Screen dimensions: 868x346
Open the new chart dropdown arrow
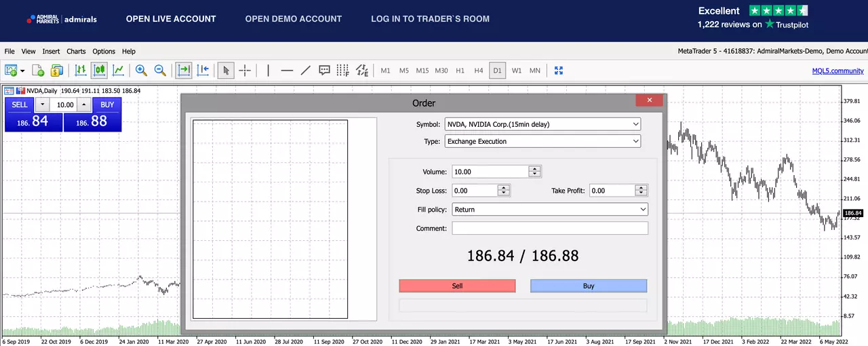click(x=22, y=71)
